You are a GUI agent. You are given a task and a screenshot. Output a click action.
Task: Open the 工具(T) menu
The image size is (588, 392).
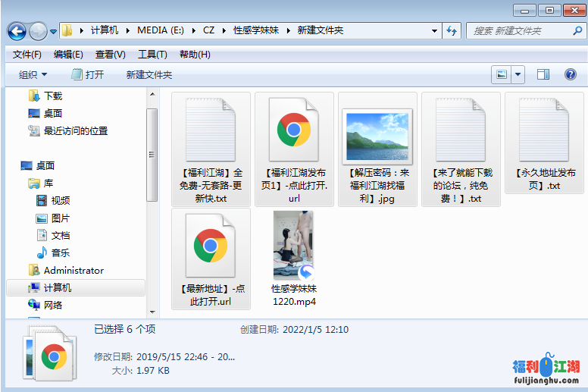(x=152, y=55)
